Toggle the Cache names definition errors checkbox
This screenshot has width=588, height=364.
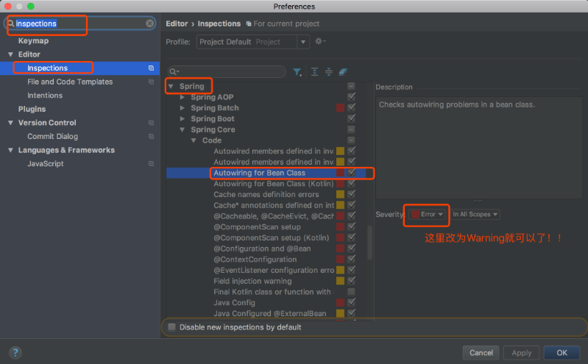(351, 194)
